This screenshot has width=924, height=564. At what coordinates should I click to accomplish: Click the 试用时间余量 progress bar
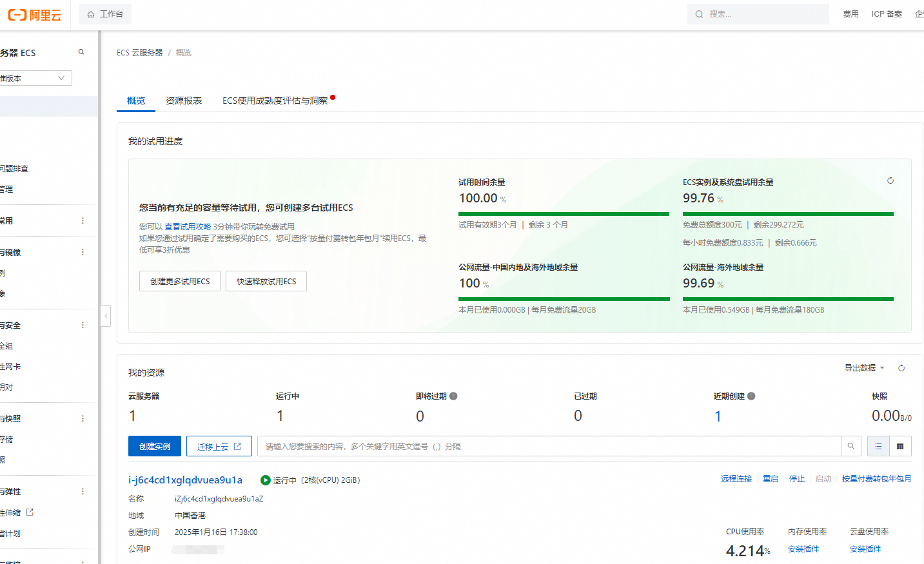[x=564, y=214]
